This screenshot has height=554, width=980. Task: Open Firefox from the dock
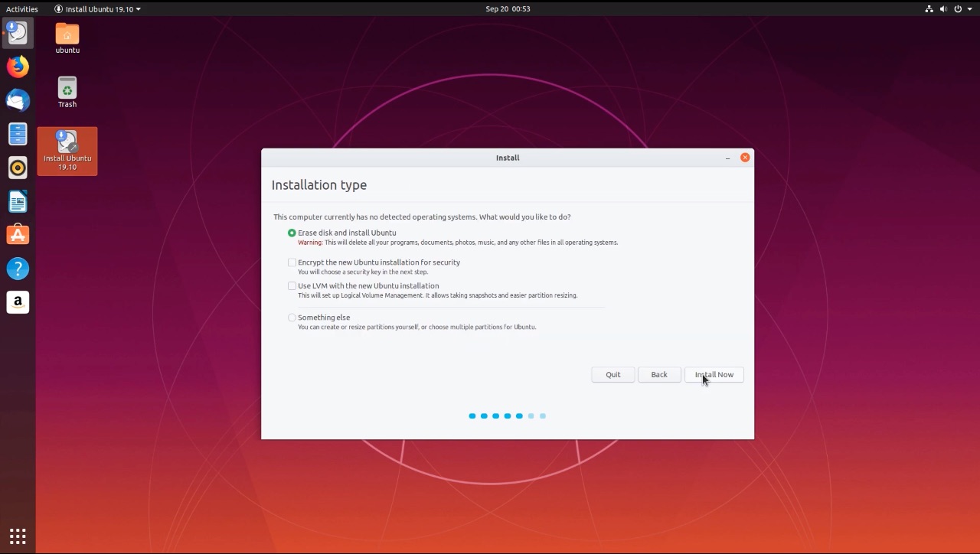(18, 67)
